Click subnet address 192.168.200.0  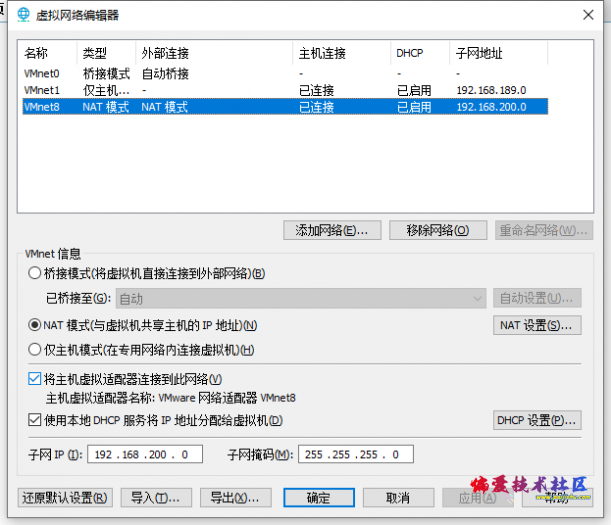[x=491, y=107]
